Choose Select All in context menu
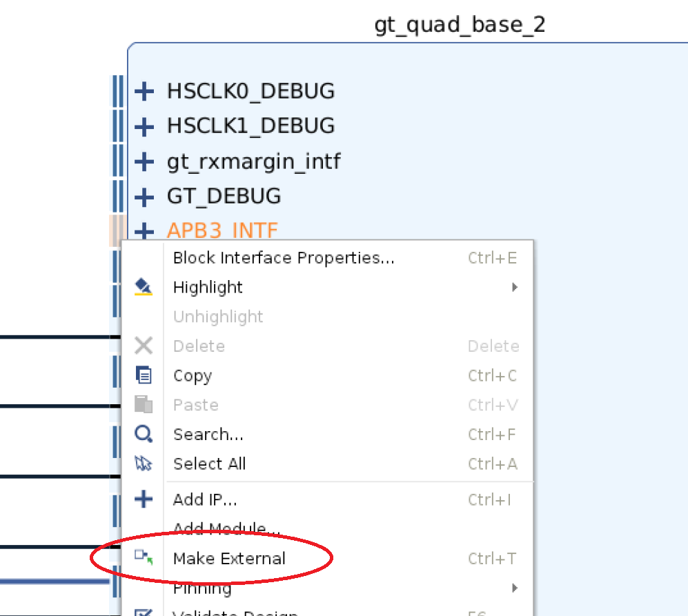 pyautogui.click(x=209, y=464)
